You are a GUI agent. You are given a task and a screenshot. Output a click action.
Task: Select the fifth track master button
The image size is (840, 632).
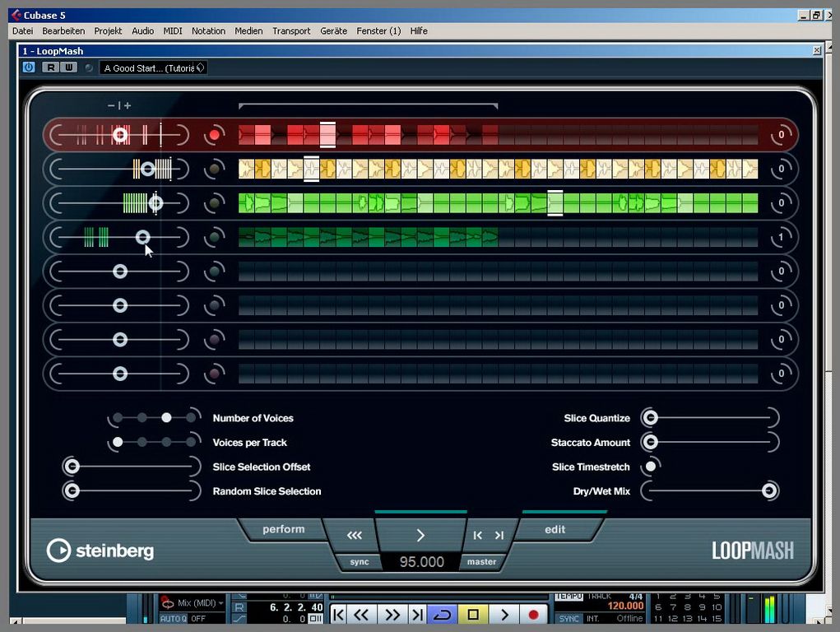(214, 272)
